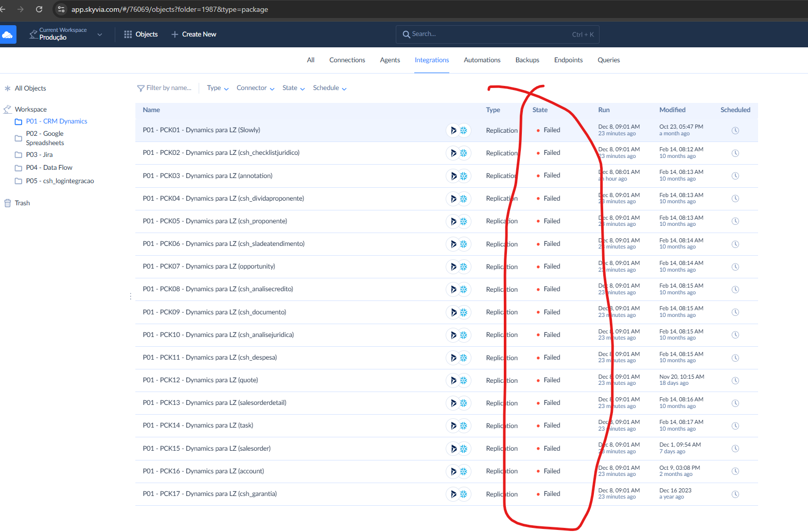Click the P04 - Data Flow folder icon

[19, 168]
